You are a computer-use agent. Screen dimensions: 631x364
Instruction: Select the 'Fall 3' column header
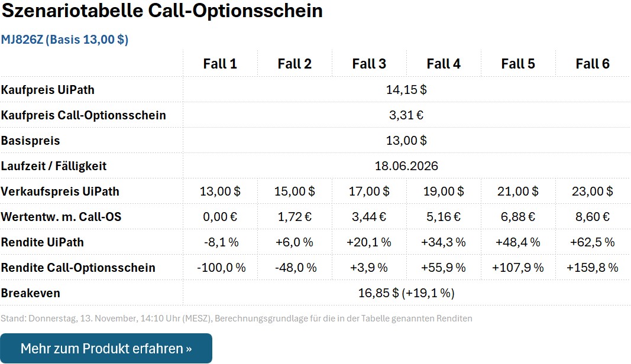(x=369, y=63)
